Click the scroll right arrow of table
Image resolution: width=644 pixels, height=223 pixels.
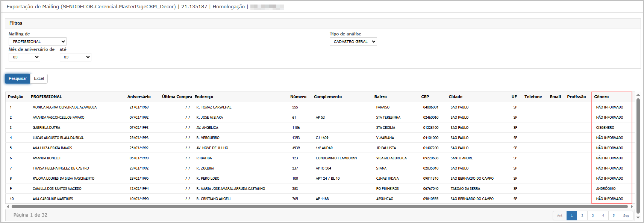(632, 206)
